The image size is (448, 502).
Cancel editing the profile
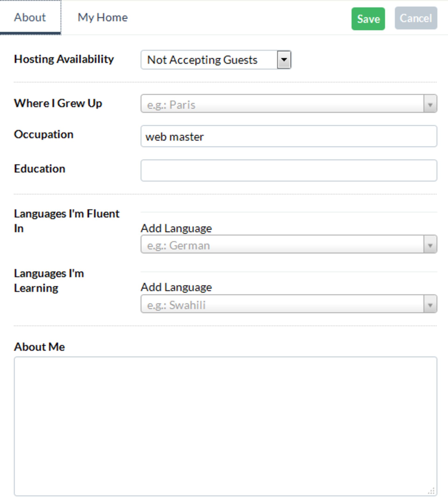[x=416, y=18]
